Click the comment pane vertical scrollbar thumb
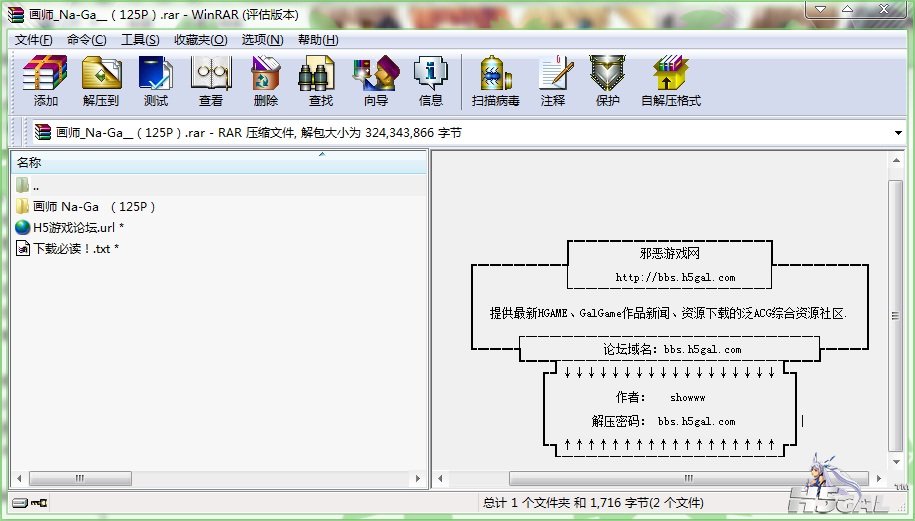Screen dimensions: 915x521 [x=896, y=316]
